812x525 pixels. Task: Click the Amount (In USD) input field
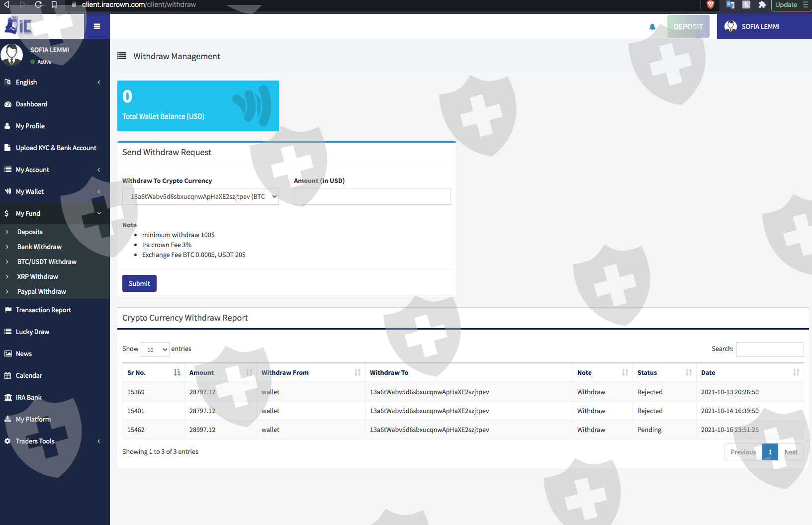[x=372, y=196]
